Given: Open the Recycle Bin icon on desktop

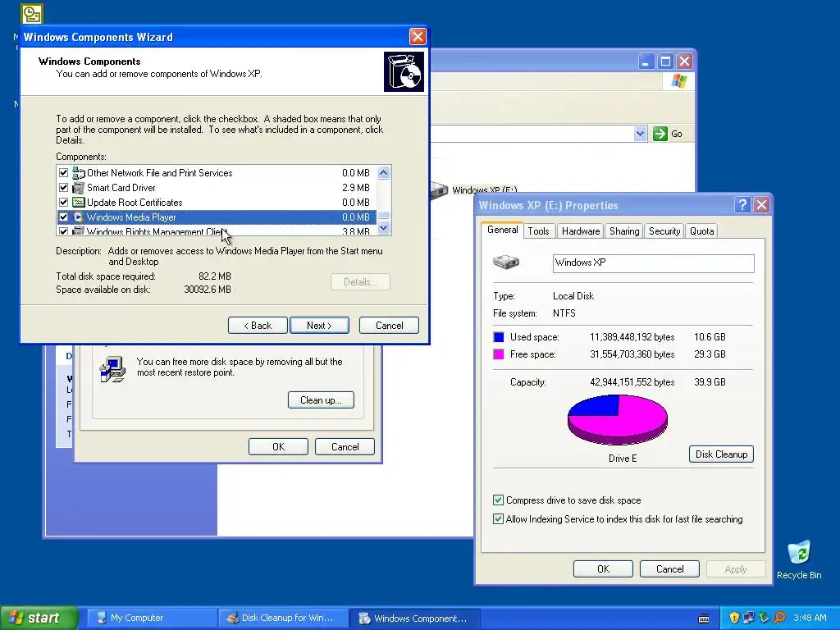Looking at the screenshot, I should tap(799, 553).
